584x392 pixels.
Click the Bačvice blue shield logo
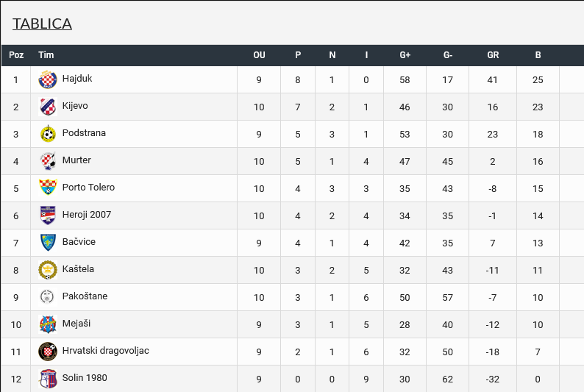coord(48,243)
